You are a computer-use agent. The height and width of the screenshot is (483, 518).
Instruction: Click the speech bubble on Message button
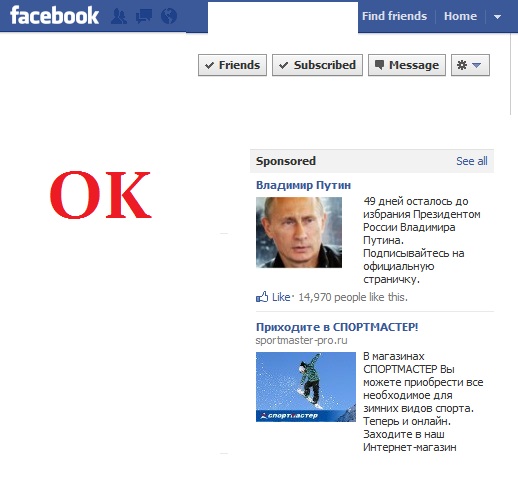tap(379, 65)
